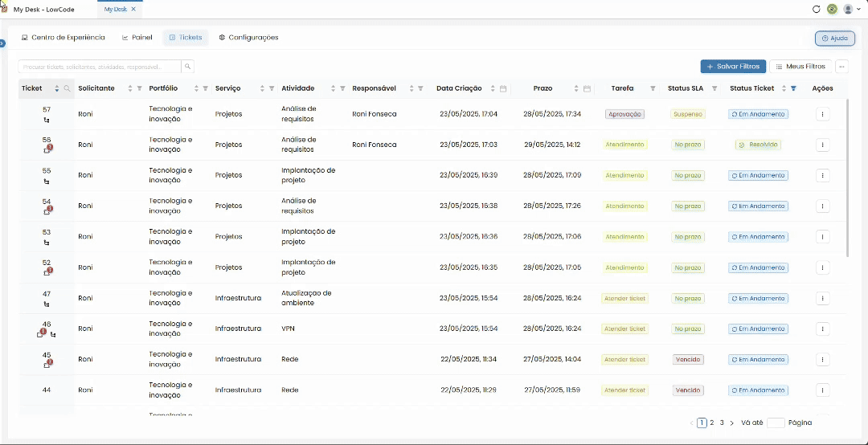Open actions menu for ticket 45
Image resolution: width=868 pixels, height=445 pixels.
pyautogui.click(x=823, y=359)
